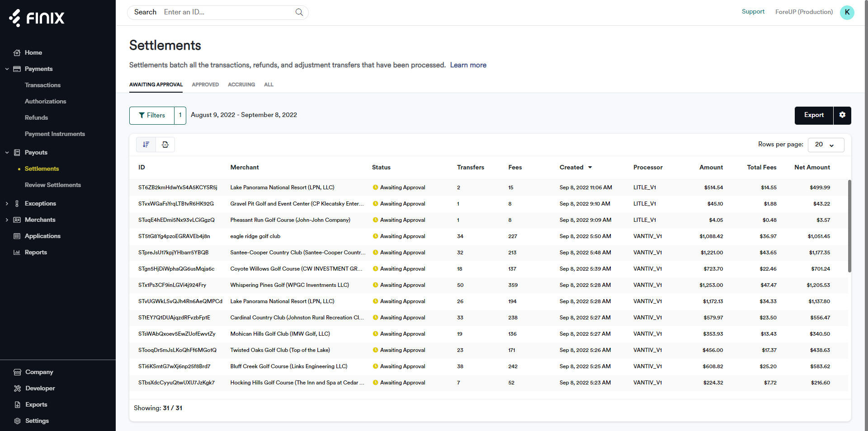Click the table vertical scrollbar

pyautogui.click(x=849, y=226)
